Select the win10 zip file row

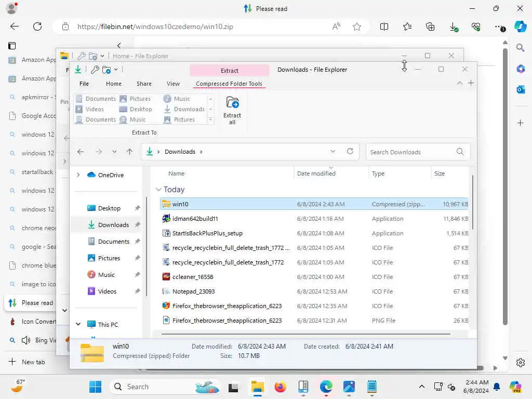click(314, 204)
